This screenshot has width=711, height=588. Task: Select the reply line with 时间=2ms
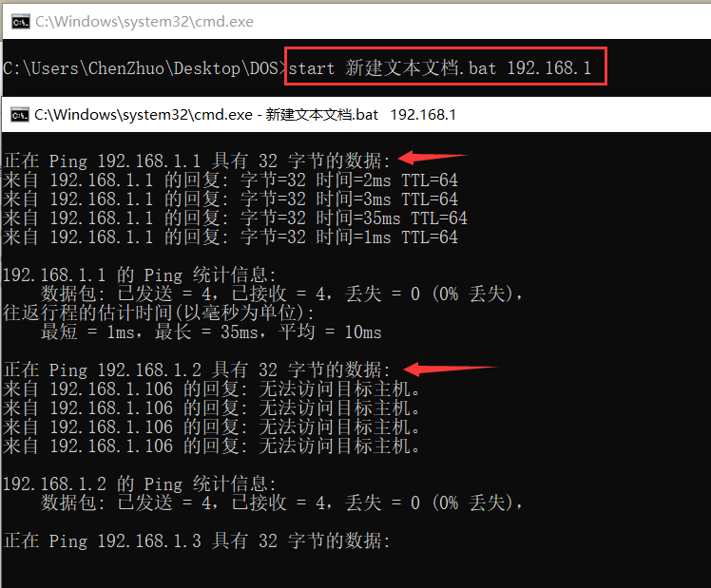click(230, 180)
